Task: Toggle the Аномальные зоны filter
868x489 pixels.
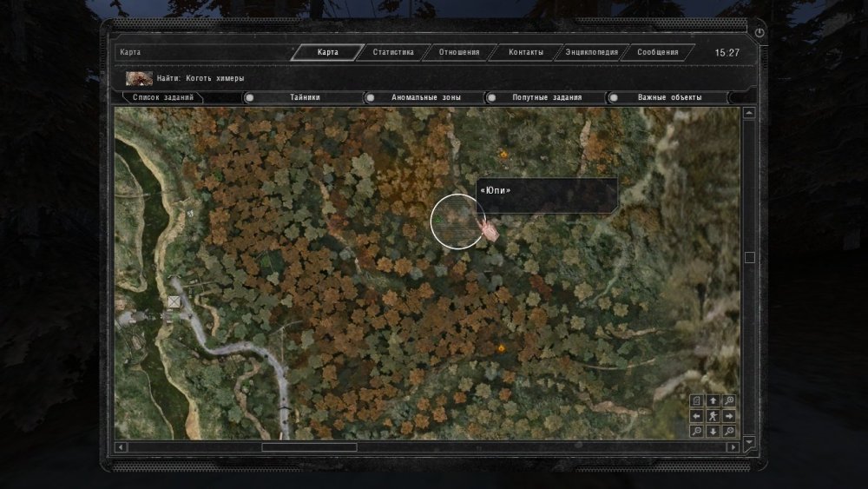Action: [x=424, y=97]
